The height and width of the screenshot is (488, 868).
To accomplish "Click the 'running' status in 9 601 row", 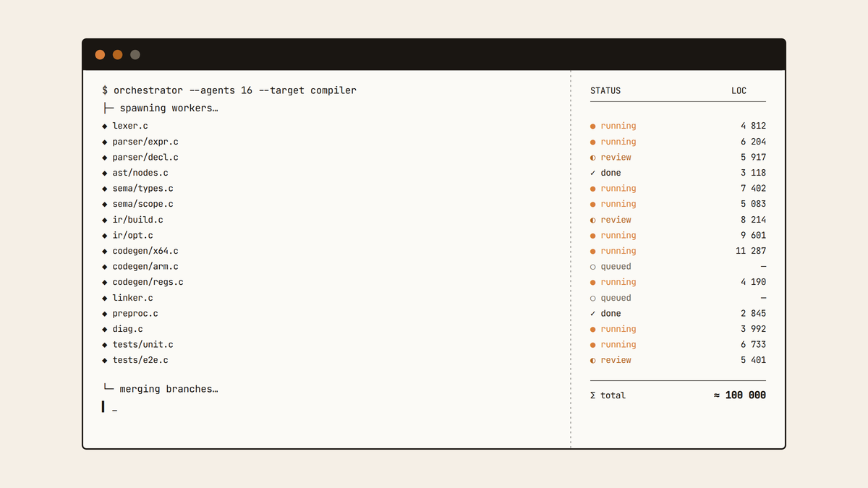I will [618, 236].
